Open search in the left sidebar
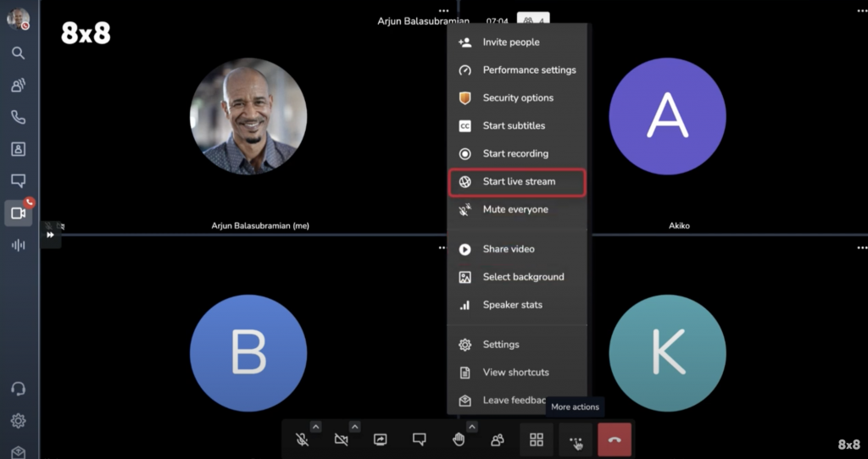This screenshot has height=459, width=868. click(18, 53)
